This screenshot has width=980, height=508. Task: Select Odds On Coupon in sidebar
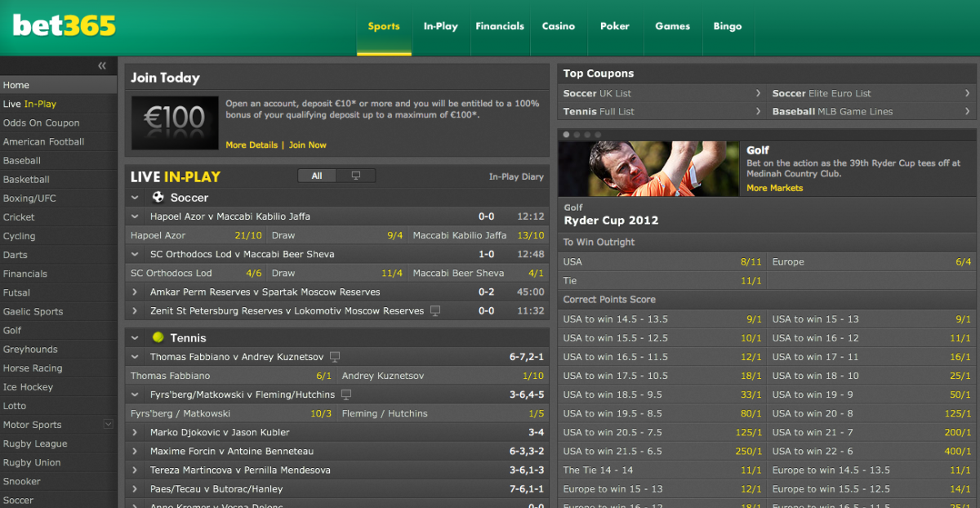coord(59,123)
